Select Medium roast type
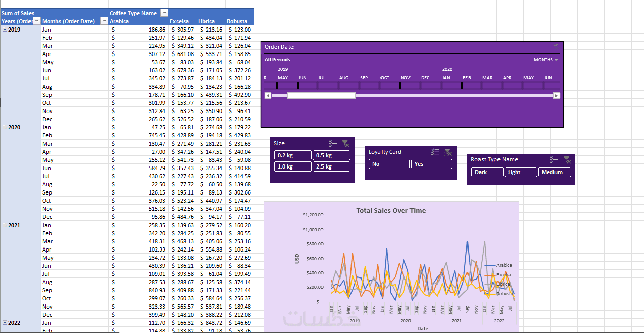 coord(554,172)
